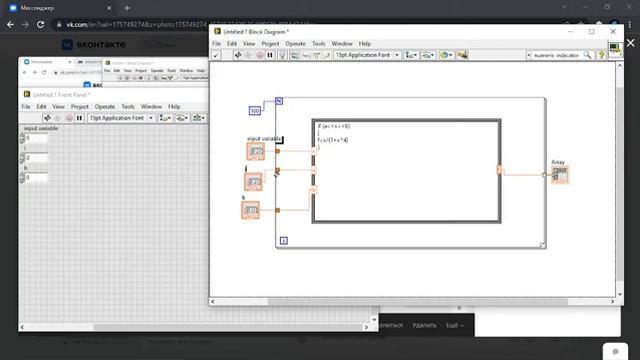This screenshot has height=360, width=640.
Task: Close the VK photo viewer with X
Action: click(631, 43)
